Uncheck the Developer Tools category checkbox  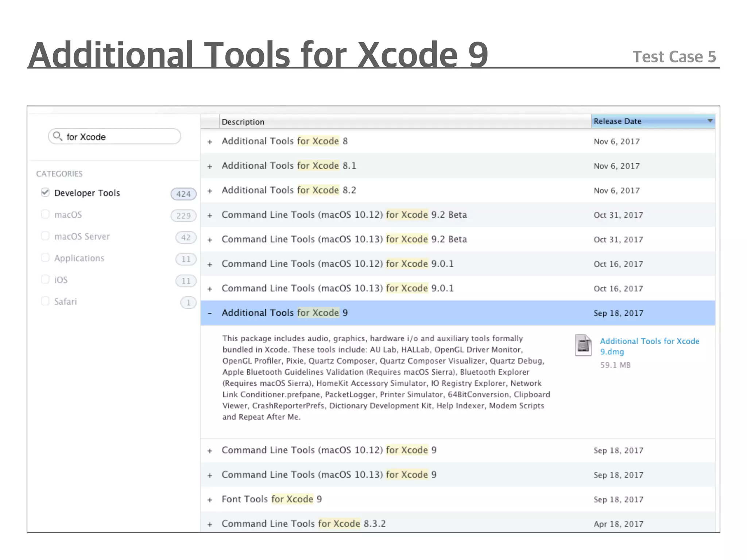[45, 192]
